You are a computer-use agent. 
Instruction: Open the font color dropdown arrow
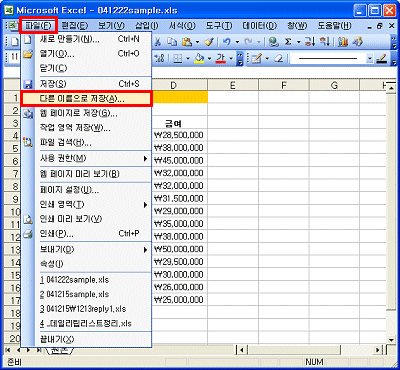pyautogui.click(x=231, y=59)
